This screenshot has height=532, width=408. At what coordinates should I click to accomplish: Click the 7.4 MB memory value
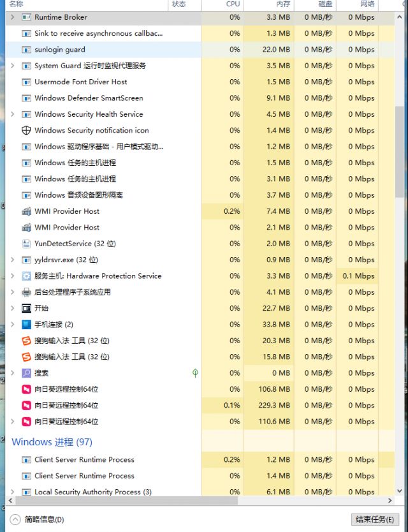(279, 211)
